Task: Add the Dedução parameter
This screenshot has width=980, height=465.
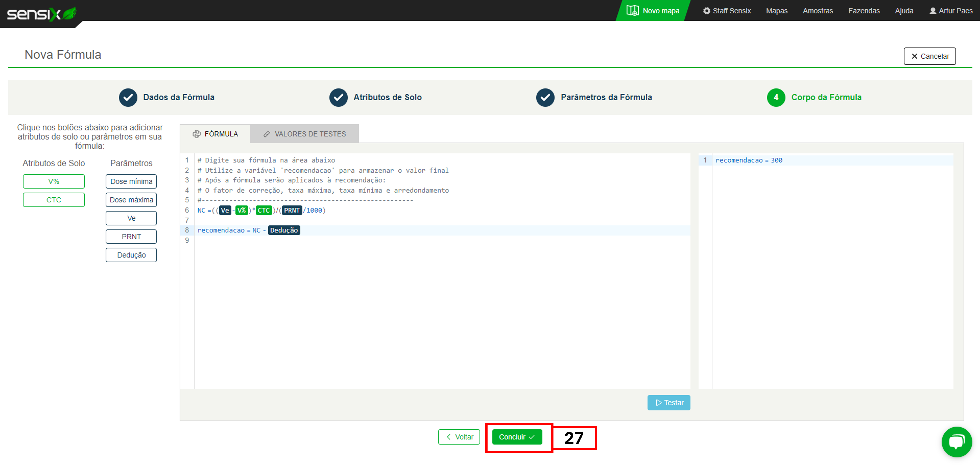Action: pyautogui.click(x=131, y=255)
